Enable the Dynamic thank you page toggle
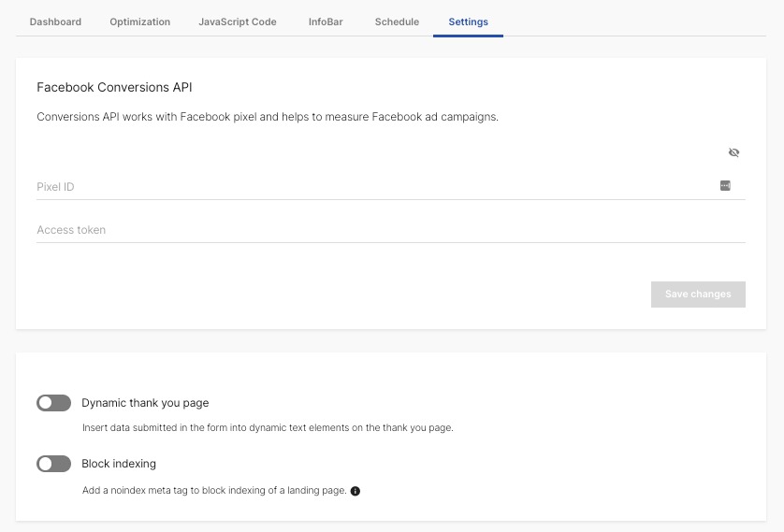The image size is (784, 532). coord(54,403)
